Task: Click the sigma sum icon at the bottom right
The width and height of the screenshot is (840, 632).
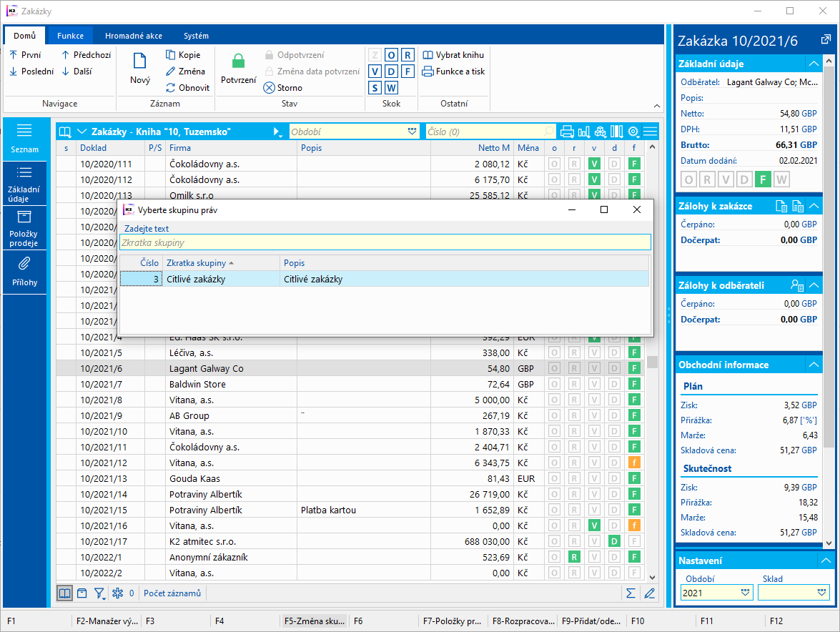Action: [631, 593]
